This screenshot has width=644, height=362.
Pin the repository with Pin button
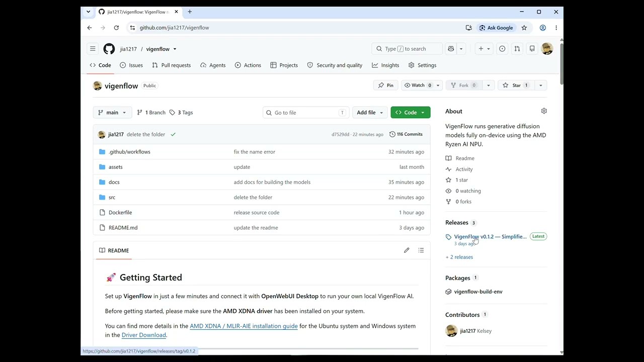(386, 85)
